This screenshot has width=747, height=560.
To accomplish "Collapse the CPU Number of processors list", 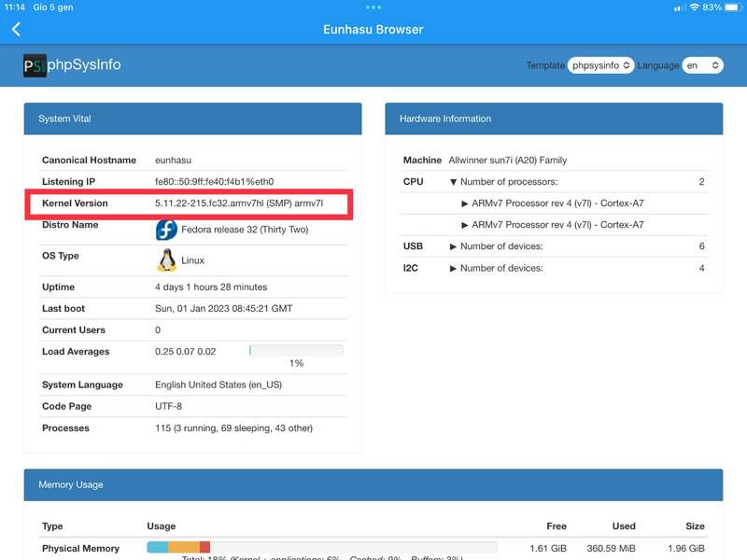I will coord(454,182).
